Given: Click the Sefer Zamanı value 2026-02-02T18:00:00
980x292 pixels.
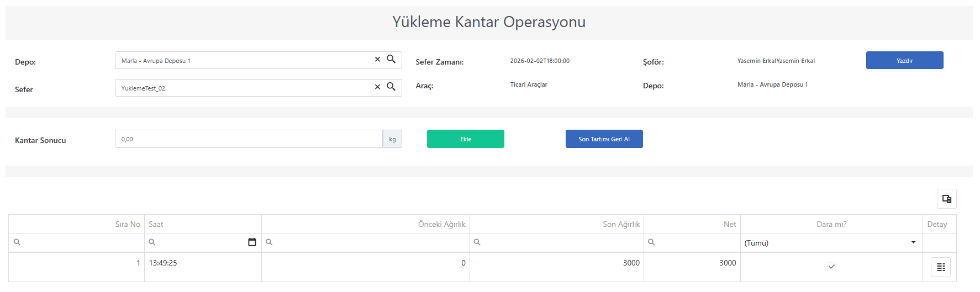Looking at the screenshot, I should pos(540,61).
